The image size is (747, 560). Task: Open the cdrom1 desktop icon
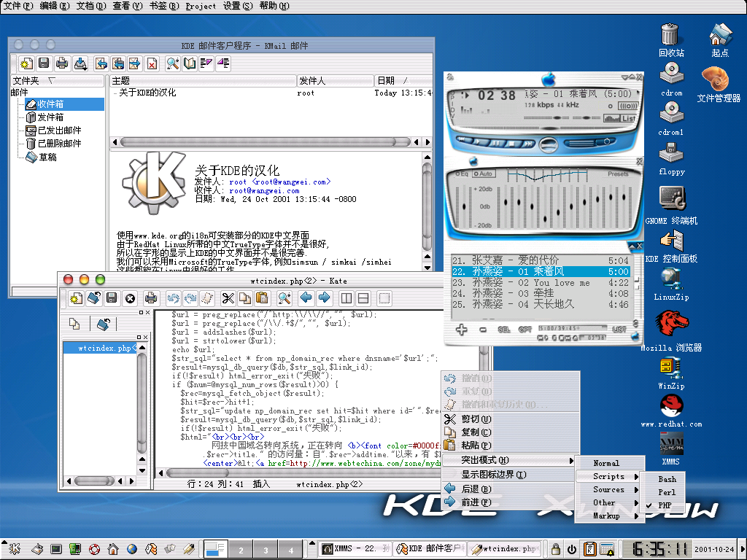[671, 118]
